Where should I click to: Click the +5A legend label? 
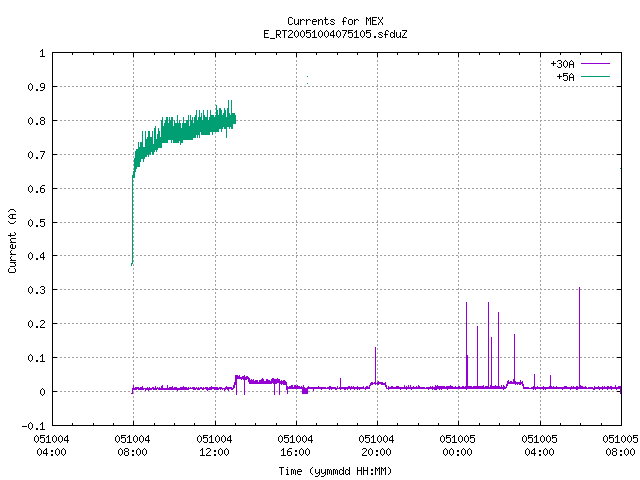point(565,77)
